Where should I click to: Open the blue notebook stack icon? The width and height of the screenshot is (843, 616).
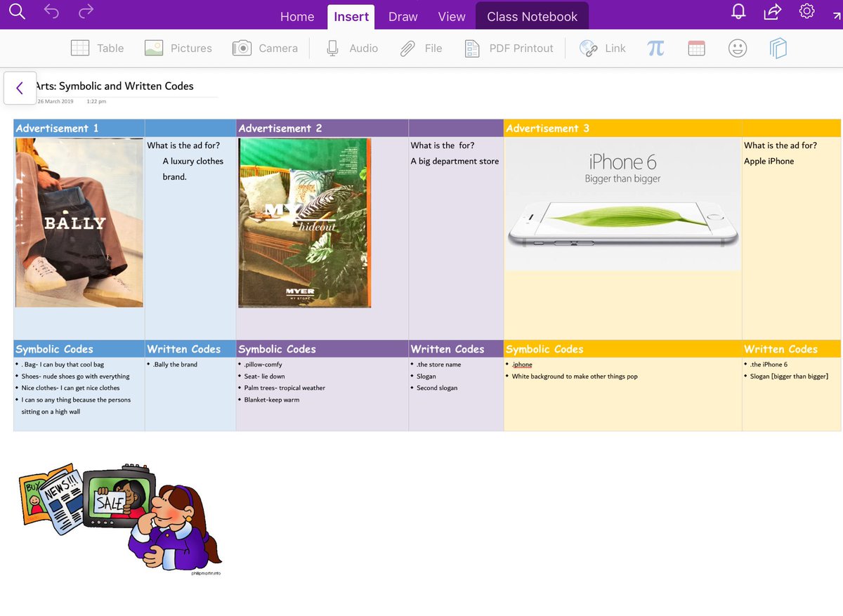(778, 48)
